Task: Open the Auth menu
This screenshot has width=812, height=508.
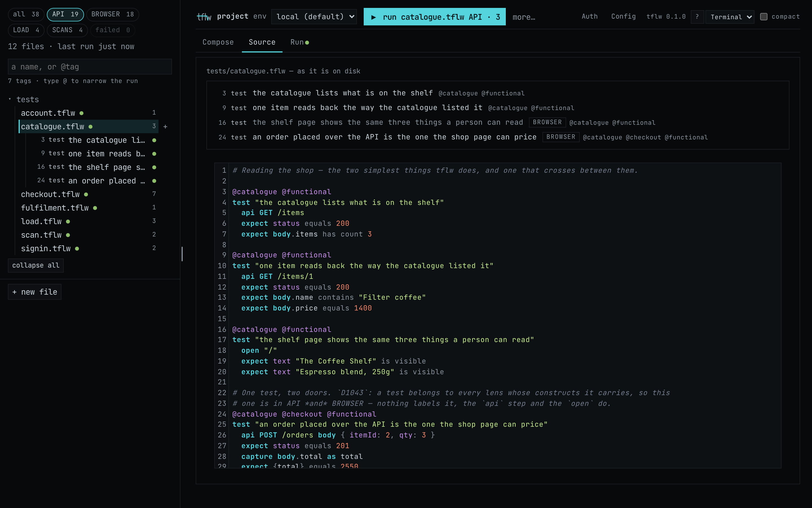Action: point(590,16)
